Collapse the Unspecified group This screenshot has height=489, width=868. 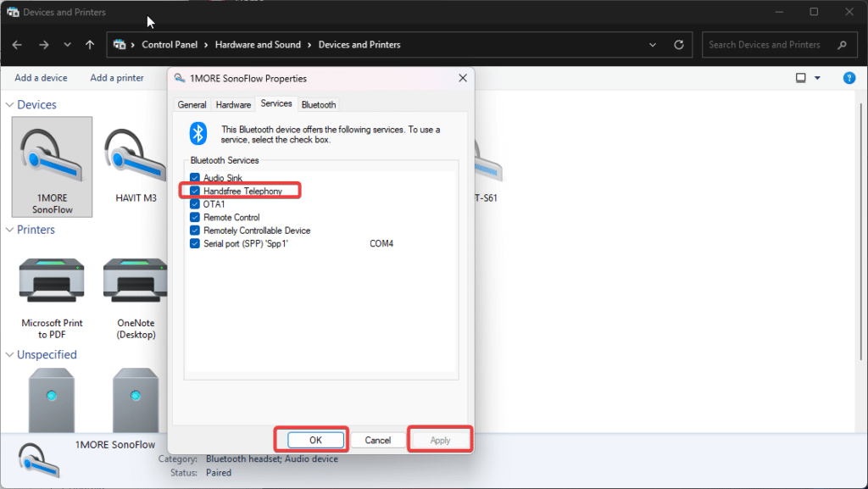9,354
